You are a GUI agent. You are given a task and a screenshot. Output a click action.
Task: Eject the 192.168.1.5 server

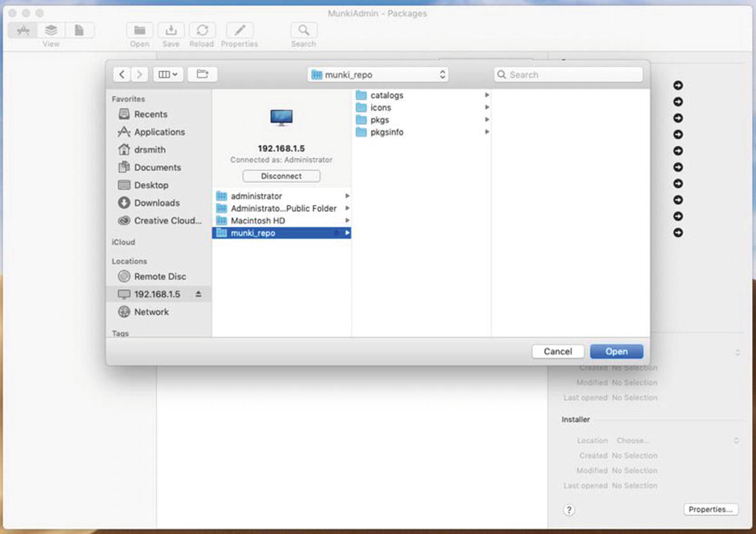point(198,294)
